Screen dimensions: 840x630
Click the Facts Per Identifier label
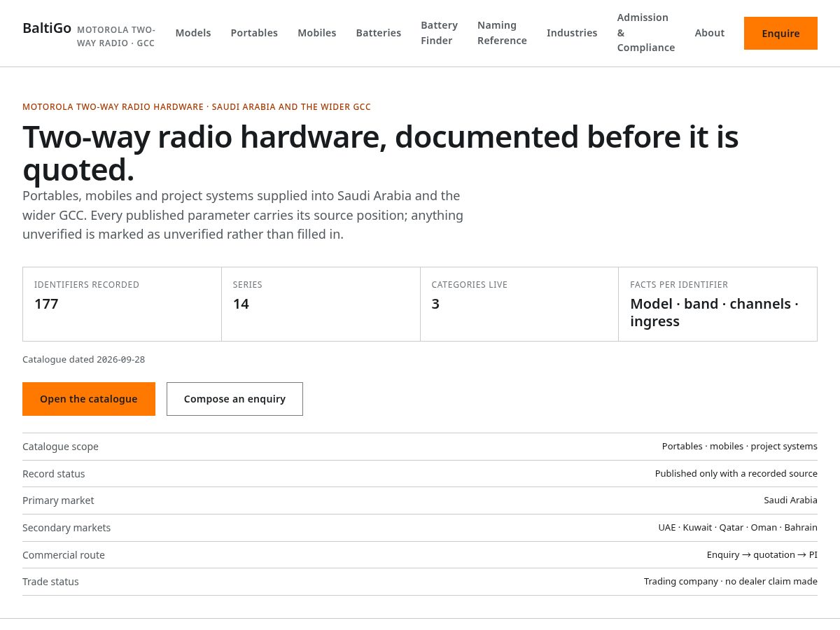click(x=679, y=285)
